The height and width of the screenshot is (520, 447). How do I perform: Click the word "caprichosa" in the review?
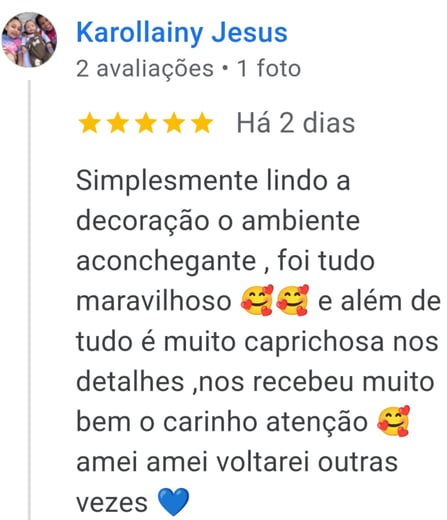point(314,343)
